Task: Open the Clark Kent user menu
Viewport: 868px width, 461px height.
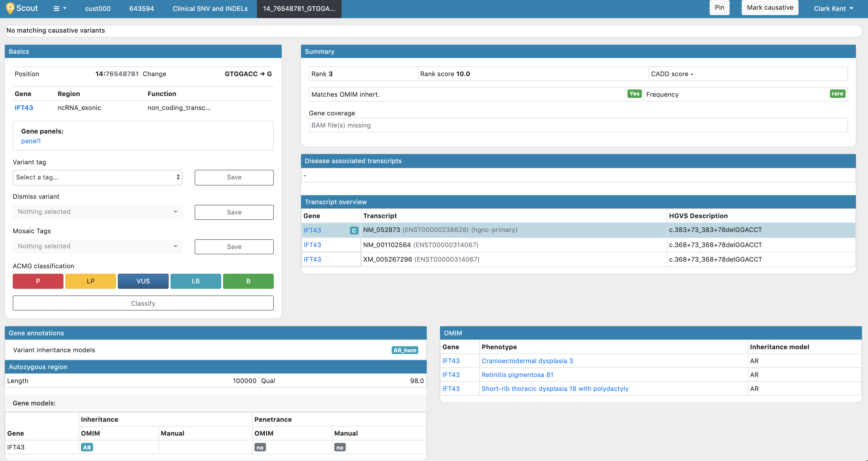Action: pos(833,8)
